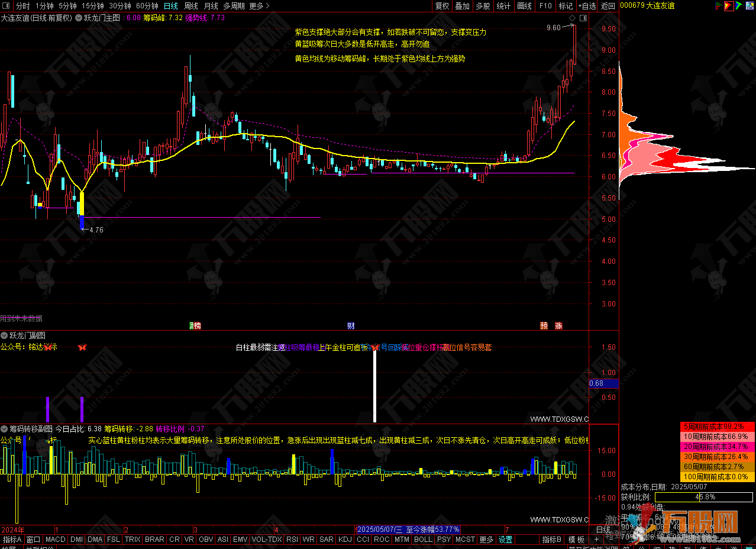The width and height of the screenshot is (756, 549).
Task: Click the 20周期前成本 magenta swatch
Action: [x=718, y=446]
